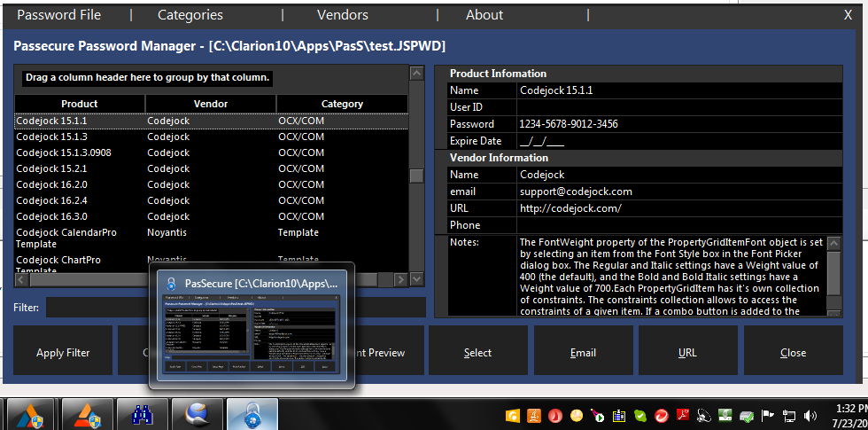Open the Action Center flag icon
Screen dimensions: 868x430
coord(768,415)
